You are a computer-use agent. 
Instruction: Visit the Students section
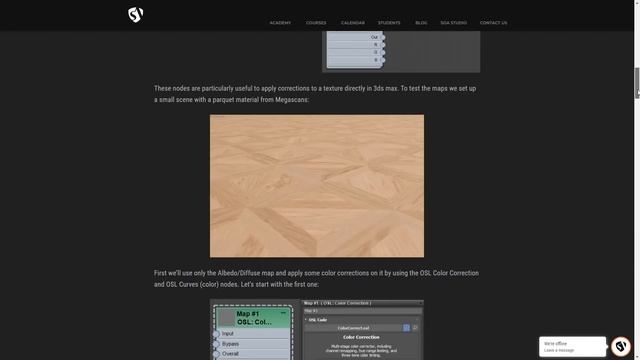pos(389,23)
